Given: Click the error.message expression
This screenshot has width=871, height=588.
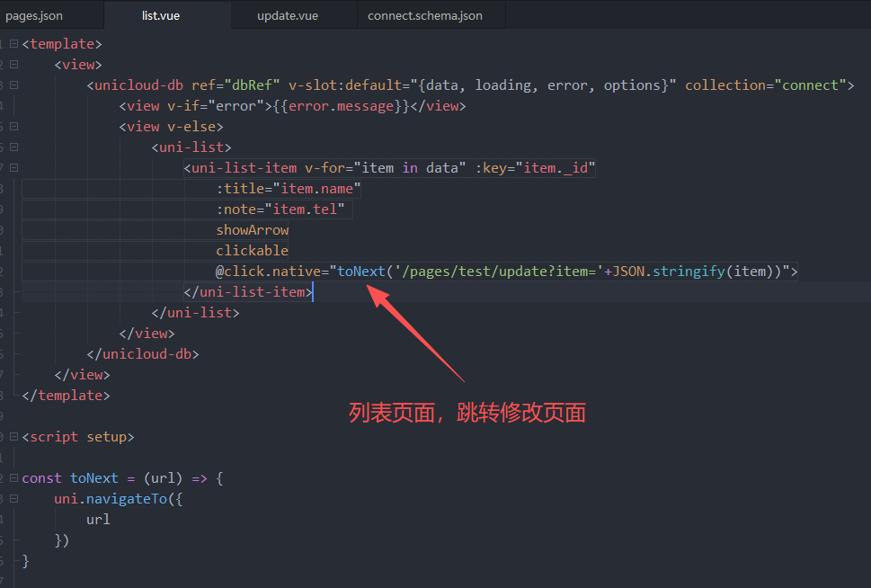Looking at the screenshot, I should [x=341, y=106].
